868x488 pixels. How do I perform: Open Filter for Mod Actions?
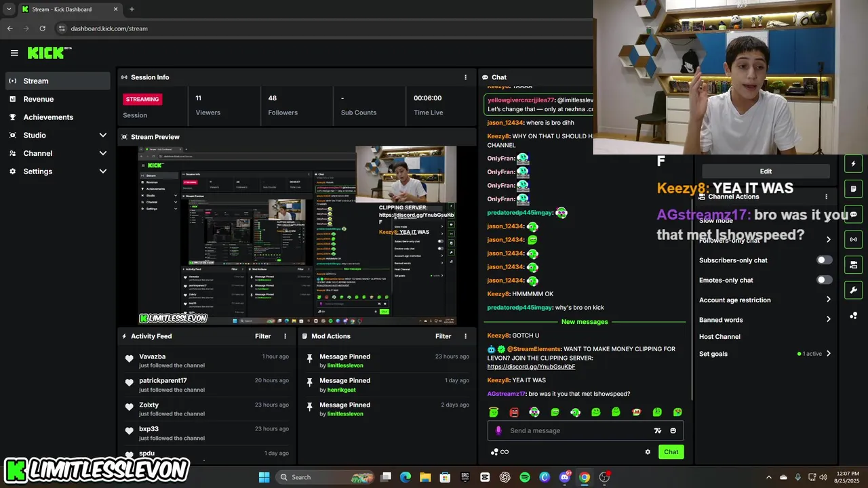coord(443,336)
